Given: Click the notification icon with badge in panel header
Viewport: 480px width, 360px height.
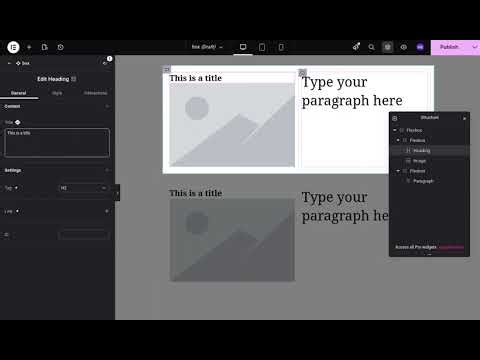Looking at the screenshot, I should pyautogui.click(x=106, y=61).
